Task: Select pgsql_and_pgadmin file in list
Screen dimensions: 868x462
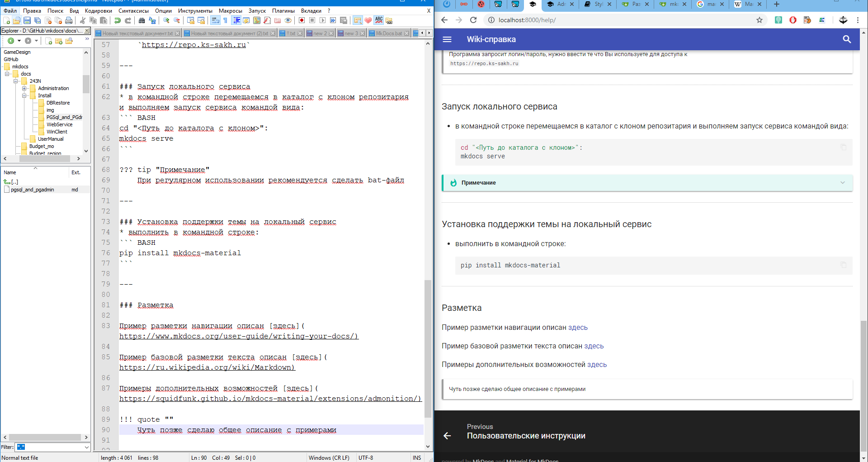Action: click(32, 190)
